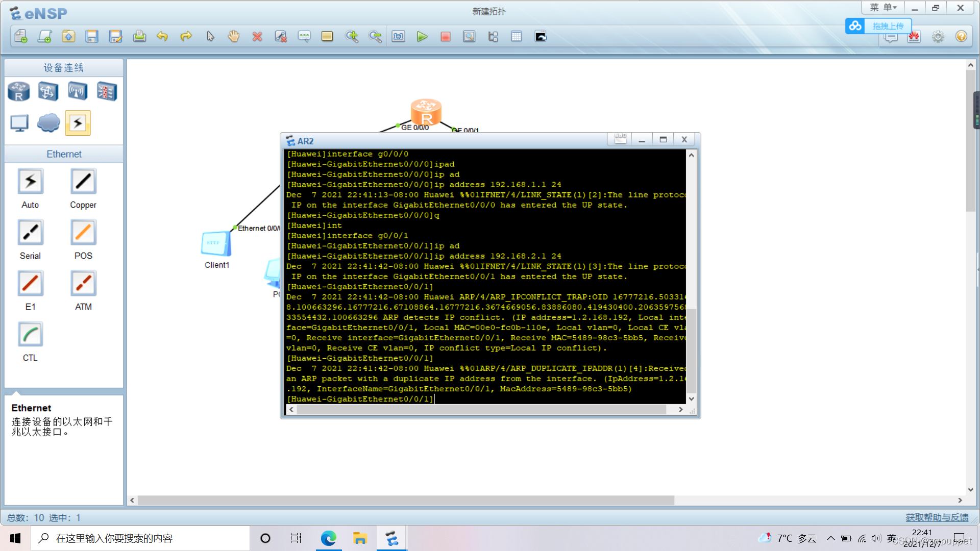Viewport: 980px width, 551px height.
Task: Open the CLI console icon in toolbar
Action: click(x=541, y=36)
